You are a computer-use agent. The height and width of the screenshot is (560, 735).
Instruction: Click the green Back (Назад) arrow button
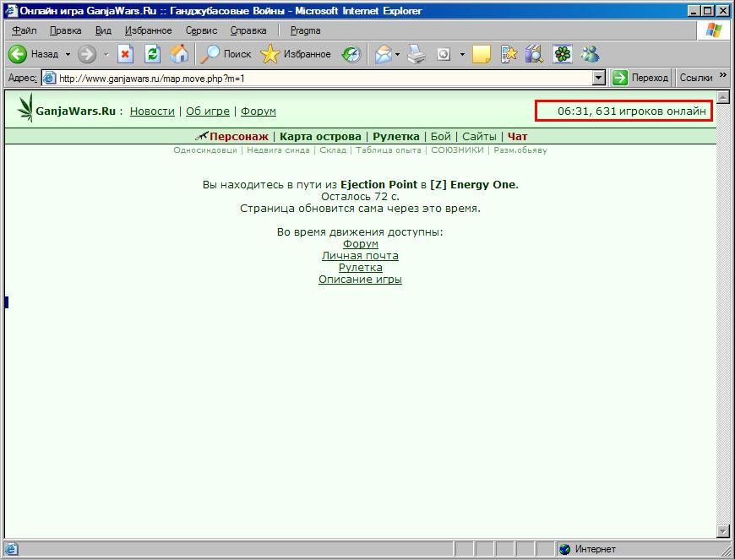click(18, 54)
